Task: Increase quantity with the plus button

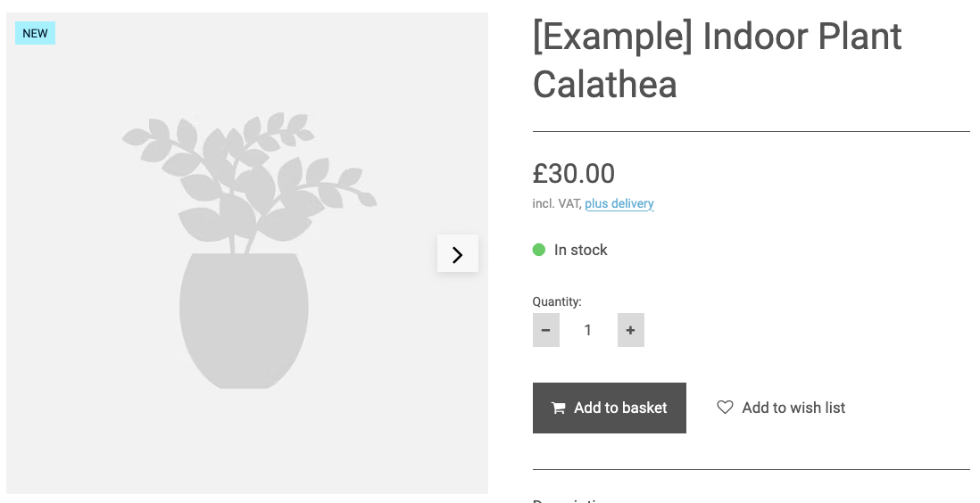Action: 630,330
